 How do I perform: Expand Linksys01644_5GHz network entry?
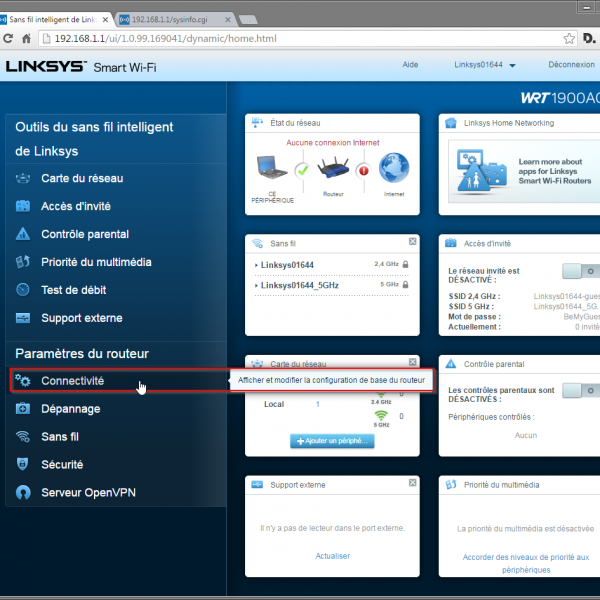point(299,285)
